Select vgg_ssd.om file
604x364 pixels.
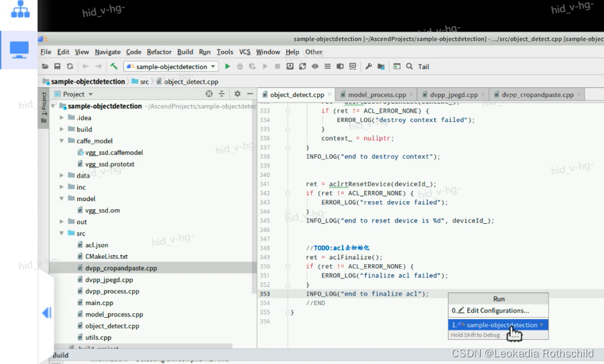coord(102,210)
